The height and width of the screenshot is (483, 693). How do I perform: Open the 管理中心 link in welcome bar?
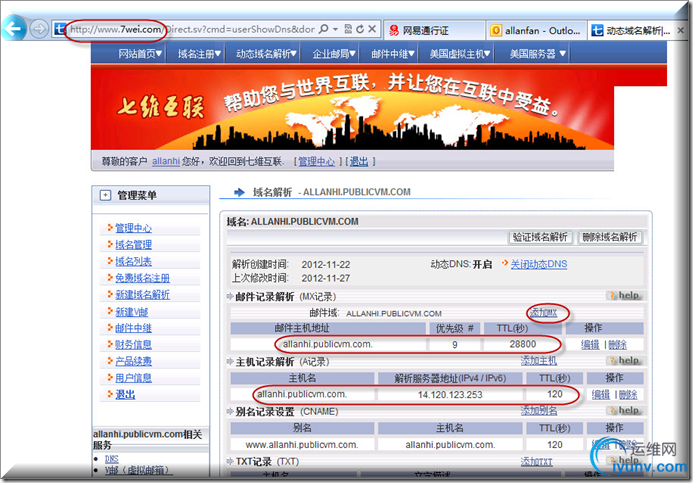[316, 162]
